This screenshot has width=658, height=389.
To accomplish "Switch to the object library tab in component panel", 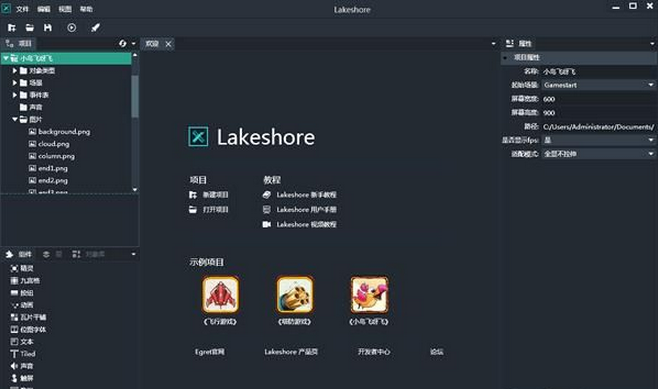I will [89, 254].
